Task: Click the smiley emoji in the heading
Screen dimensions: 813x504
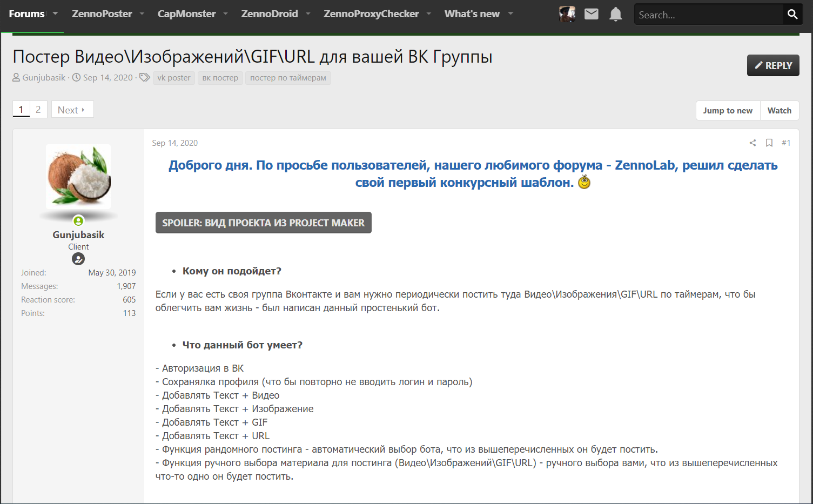Action: coord(584,182)
